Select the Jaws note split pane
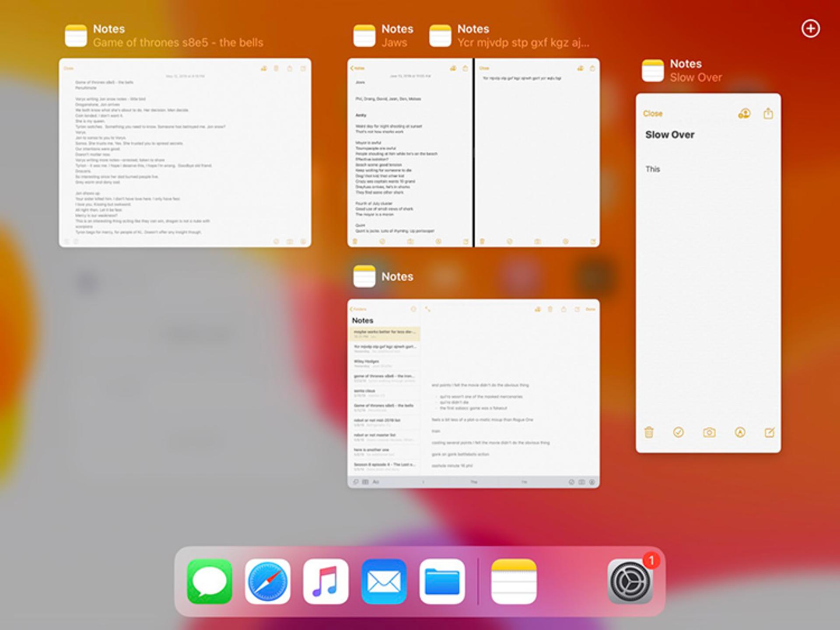The image size is (840, 630). tap(410, 153)
